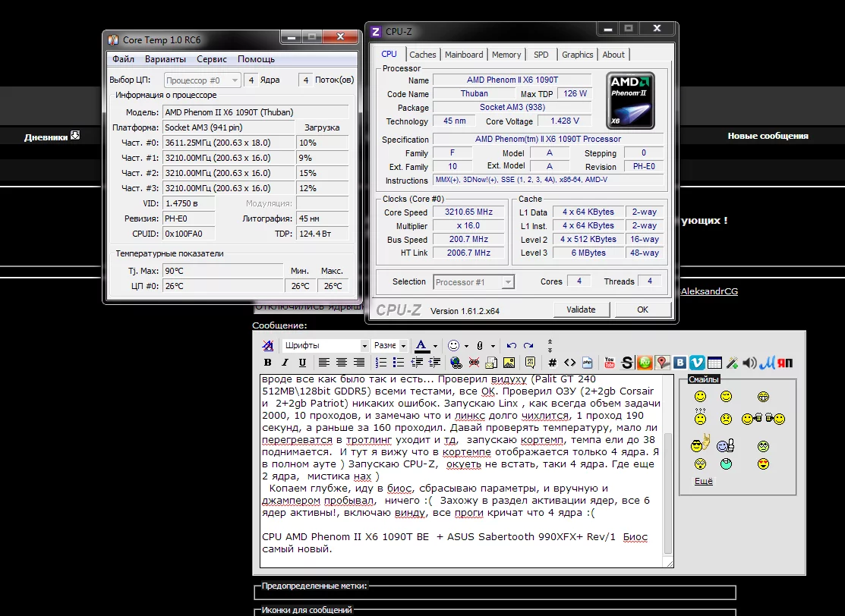Image resolution: width=845 pixels, height=616 pixels.
Task: Insert a YouTube video tag
Action: pos(610,363)
